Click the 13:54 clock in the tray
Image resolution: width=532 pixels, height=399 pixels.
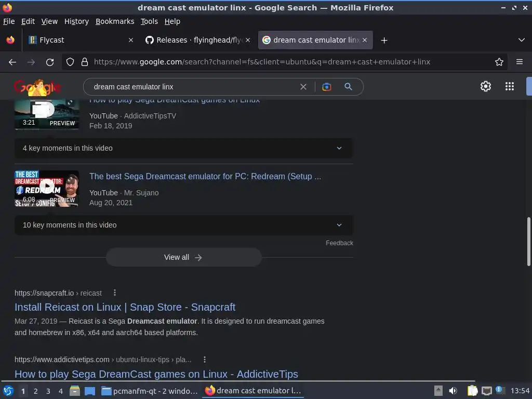[520, 391]
